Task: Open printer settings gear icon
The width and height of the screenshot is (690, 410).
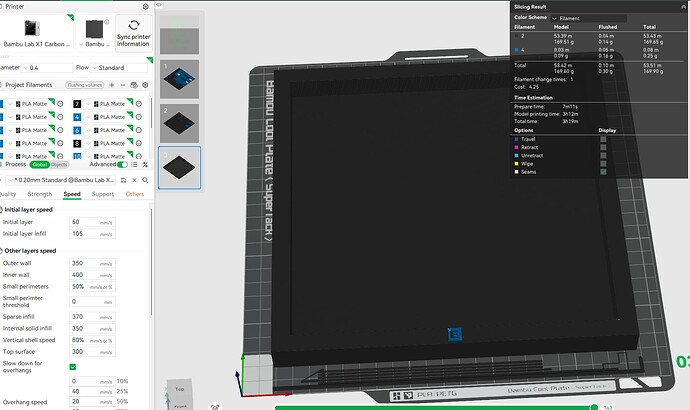Action: 146,7
